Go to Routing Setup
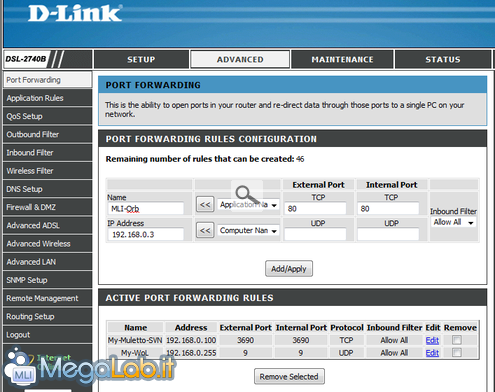This screenshot has width=495, height=392. click(47, 316)
